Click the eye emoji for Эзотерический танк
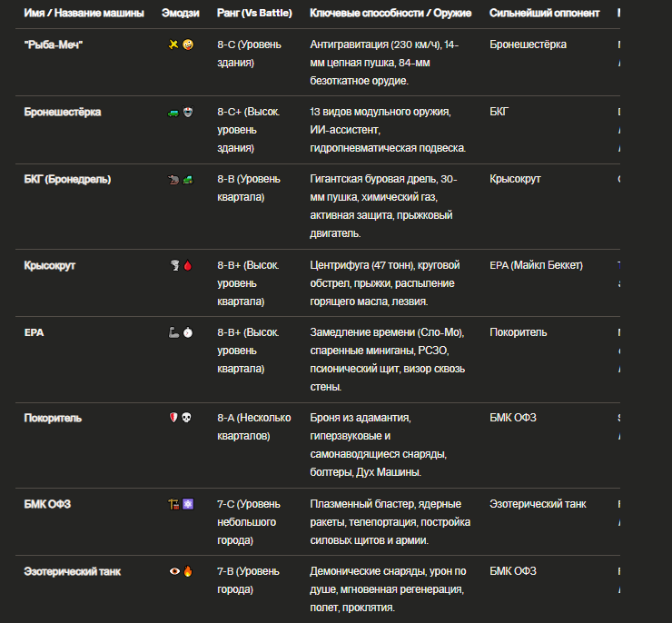 pos(174,571)
